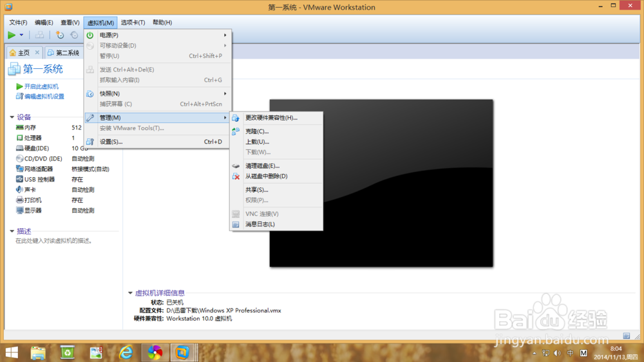Click the clone icon beside 克隆(C)
This screenshot has height=362, width=644.
236,131
